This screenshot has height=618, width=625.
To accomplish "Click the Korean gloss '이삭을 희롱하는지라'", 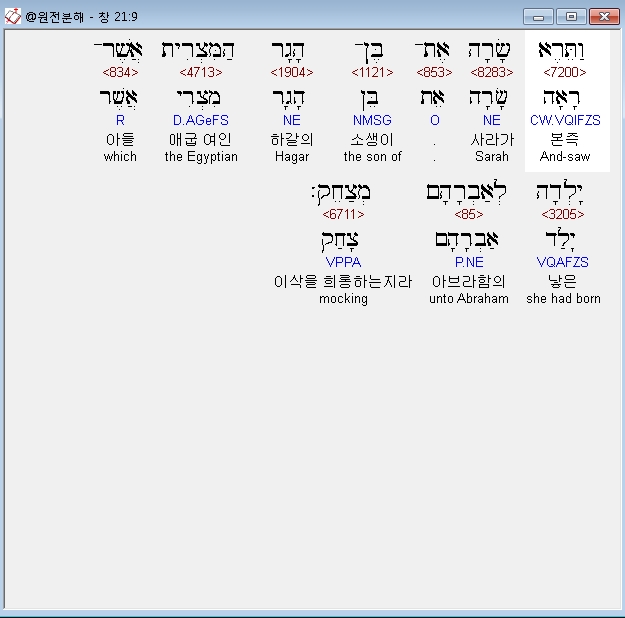I will click(x=343, y=281).
